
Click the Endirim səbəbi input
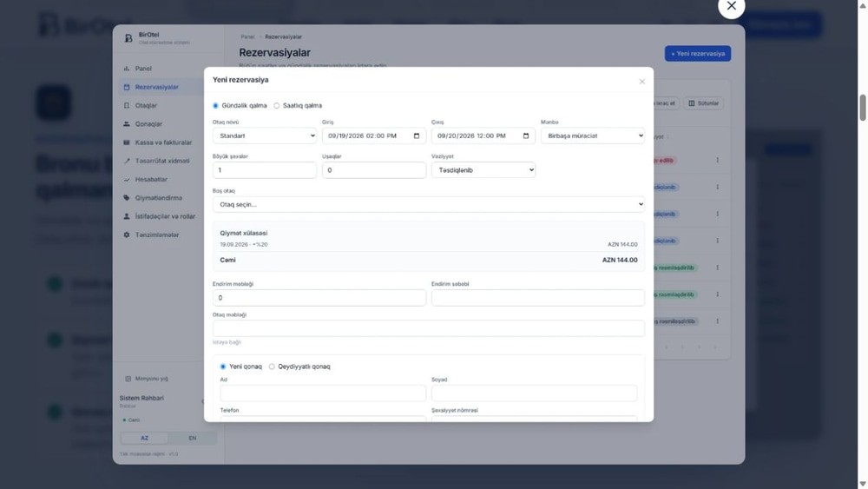(538, 298)
